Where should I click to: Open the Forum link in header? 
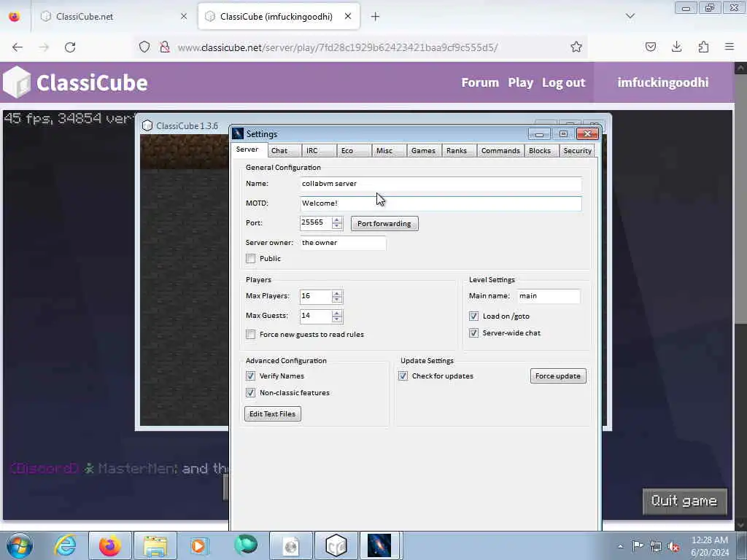click(480, 82)
